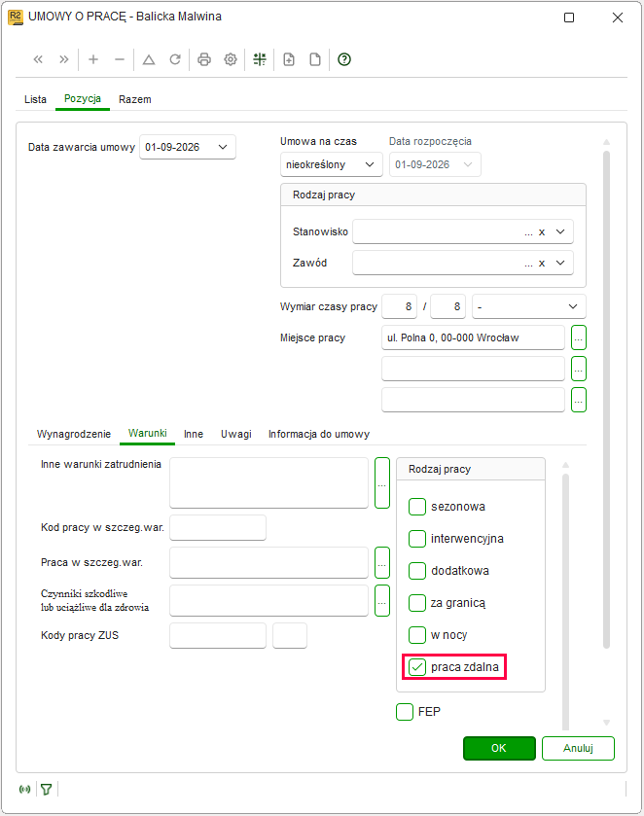Tick the sezonowa checkbox
Viewport: 644px width, 816px height.
point(417,507)
